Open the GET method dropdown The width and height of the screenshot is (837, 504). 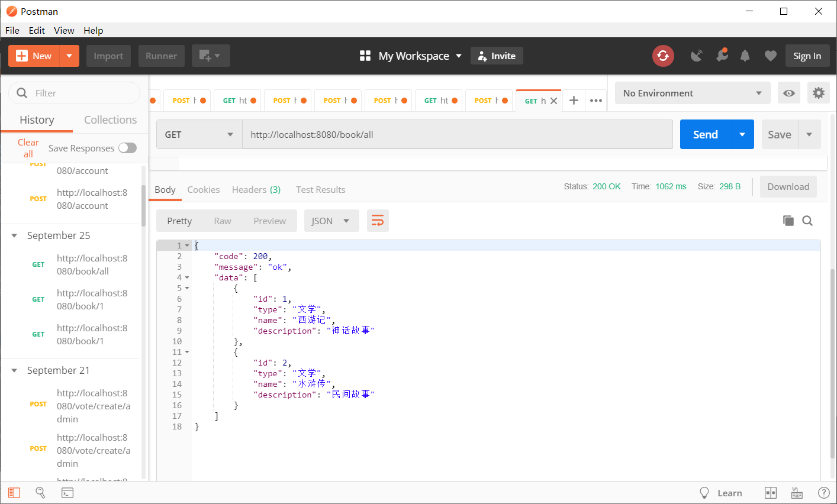(199, 134)
